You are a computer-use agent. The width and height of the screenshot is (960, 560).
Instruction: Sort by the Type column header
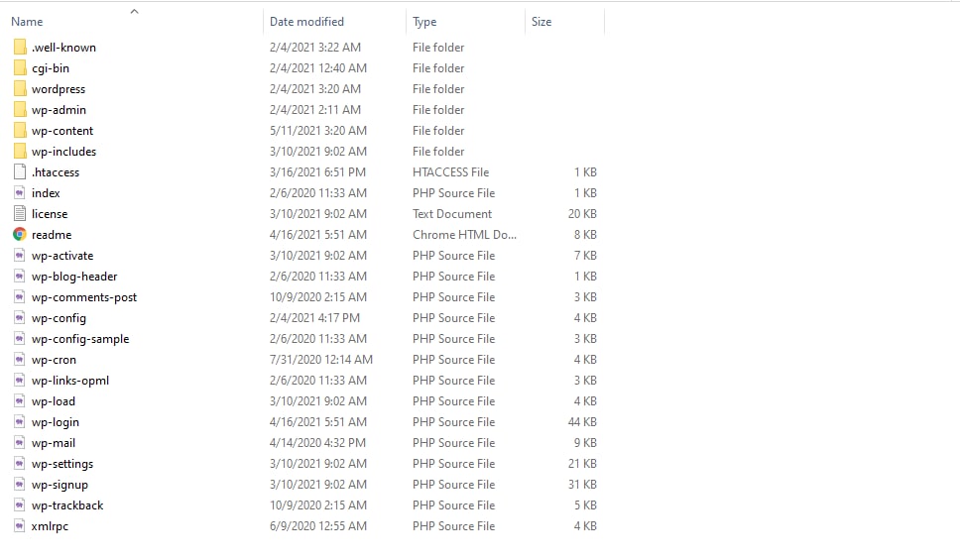pyautogui.click(x=424, y=22)
